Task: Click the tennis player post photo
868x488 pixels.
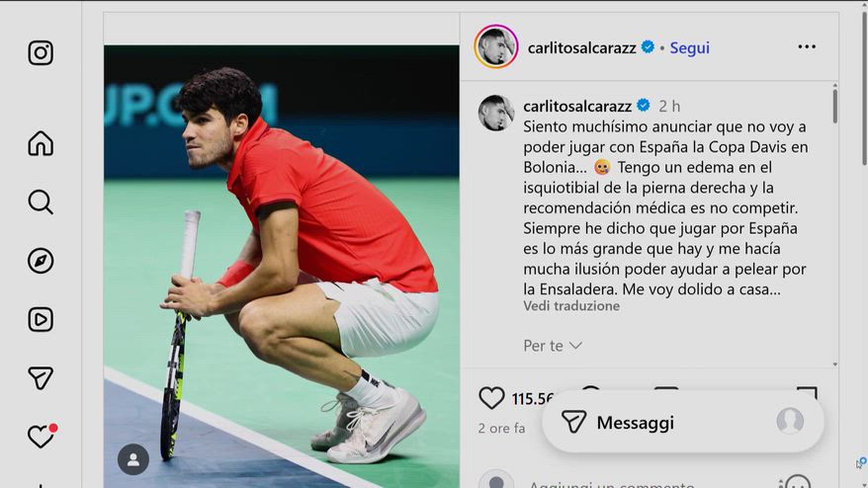Action: point(281,266)
